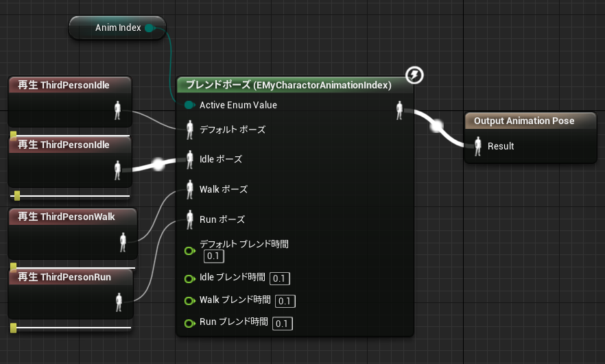Select the Anim Index variable node
This screenshot has height=364, width=605.
117,27
